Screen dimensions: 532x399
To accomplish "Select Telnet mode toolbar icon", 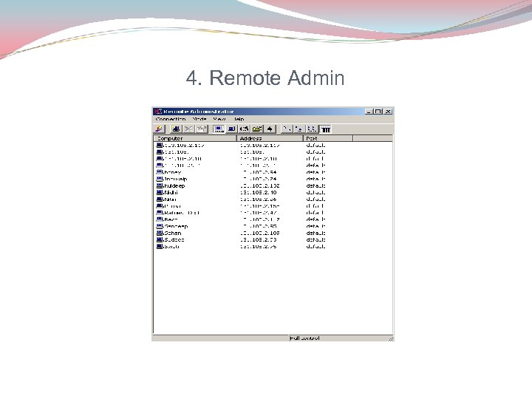I will pos(245,129).
